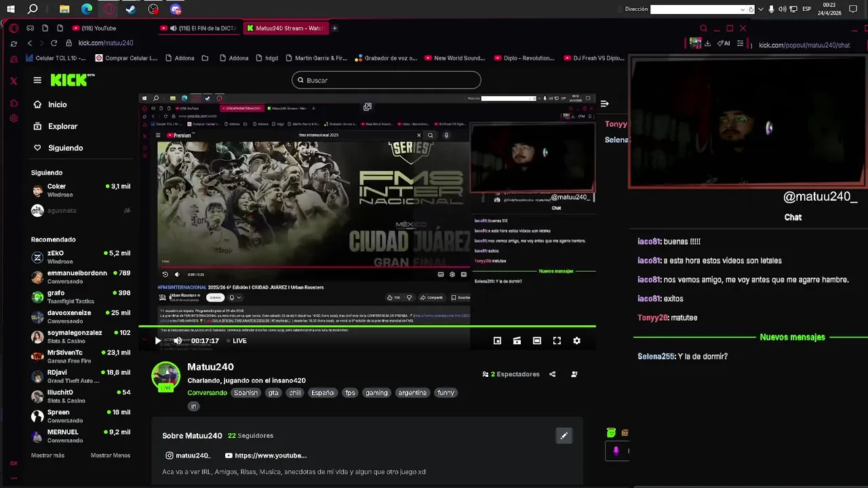Open davooxeneize's recommended channel
868x488 pixels.
[x=81, y=317]
